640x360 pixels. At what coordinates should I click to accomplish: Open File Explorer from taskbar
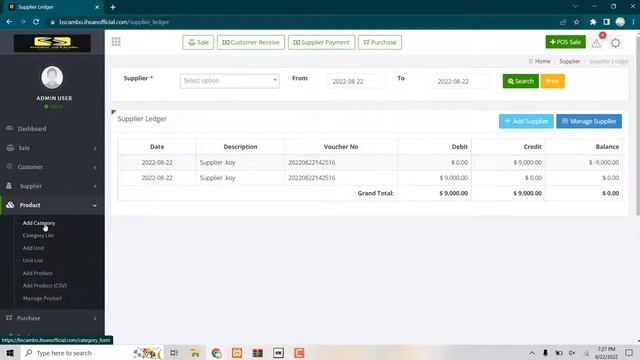click(195, 353)
